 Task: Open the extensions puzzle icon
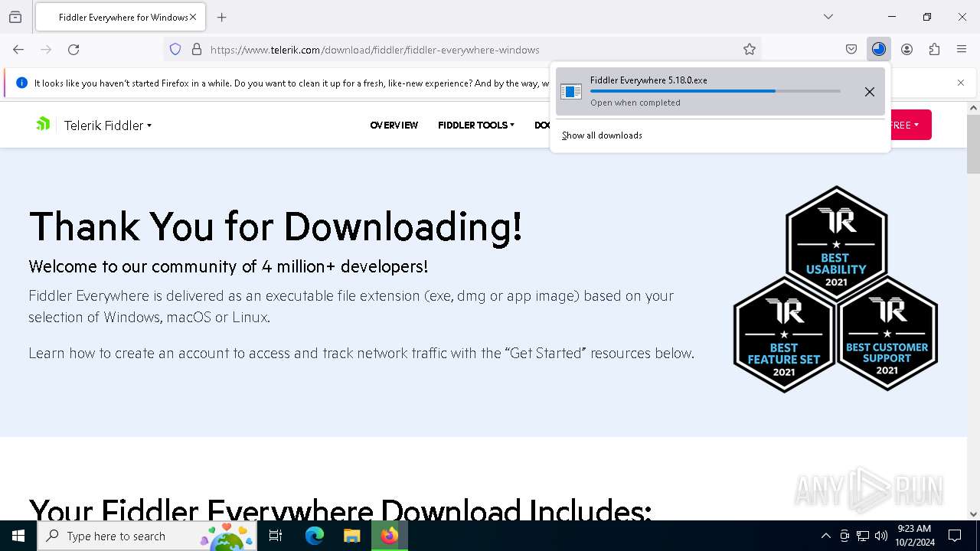934,49
